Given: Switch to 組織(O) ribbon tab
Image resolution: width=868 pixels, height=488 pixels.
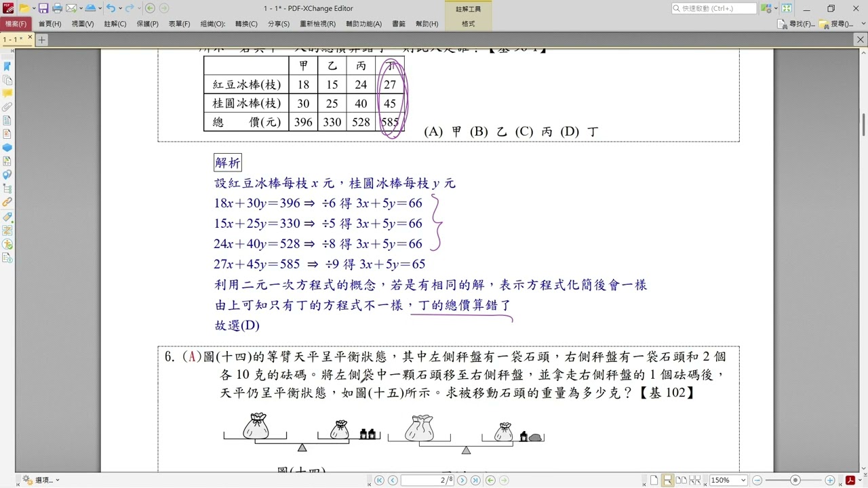Looking at the screenshot, I should point(213,24).
